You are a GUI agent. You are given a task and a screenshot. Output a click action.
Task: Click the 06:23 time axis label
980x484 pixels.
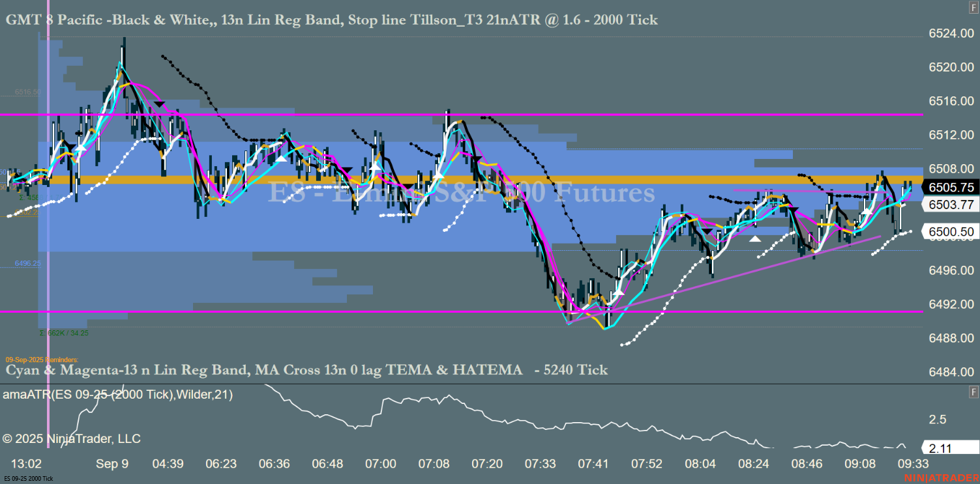[x=221, y=464]
